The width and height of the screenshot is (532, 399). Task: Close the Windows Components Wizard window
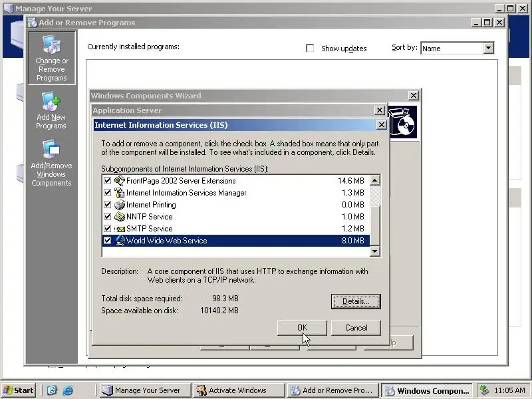coord(413,96)
